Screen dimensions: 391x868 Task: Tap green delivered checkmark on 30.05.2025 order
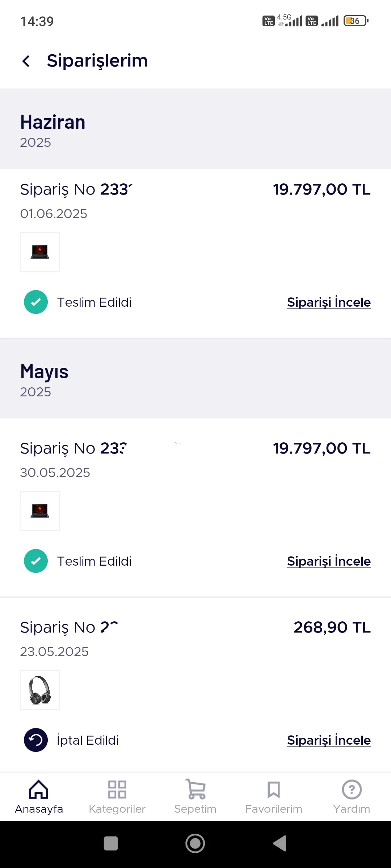click(x=36, y=561)
